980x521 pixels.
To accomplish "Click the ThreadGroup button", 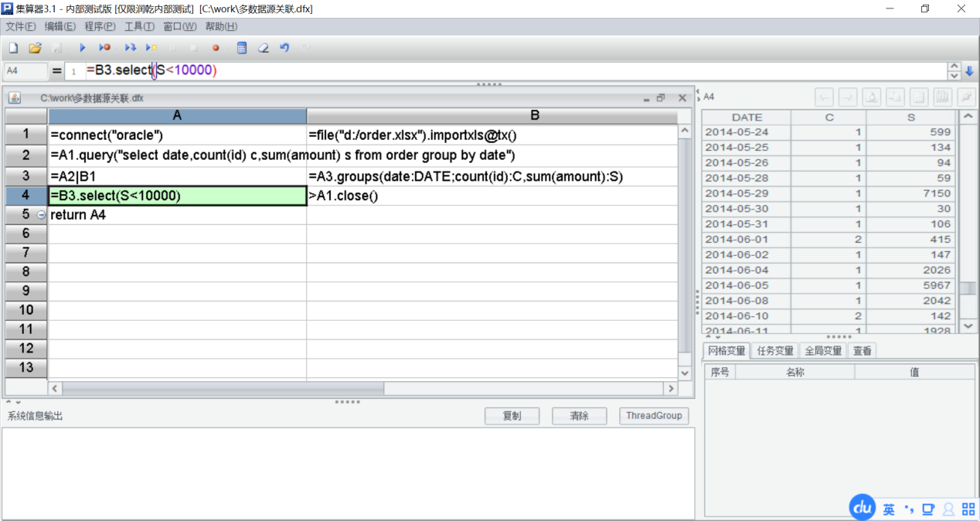I will [x=654, y=416].
